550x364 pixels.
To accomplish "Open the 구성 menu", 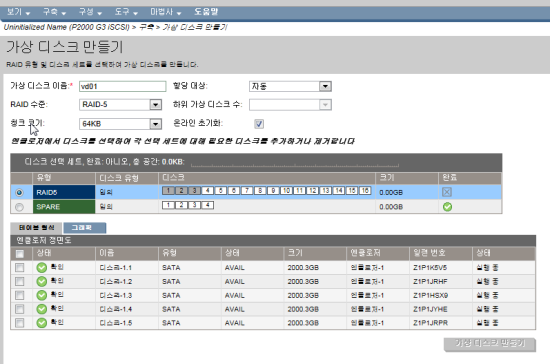I will point(90,12).
